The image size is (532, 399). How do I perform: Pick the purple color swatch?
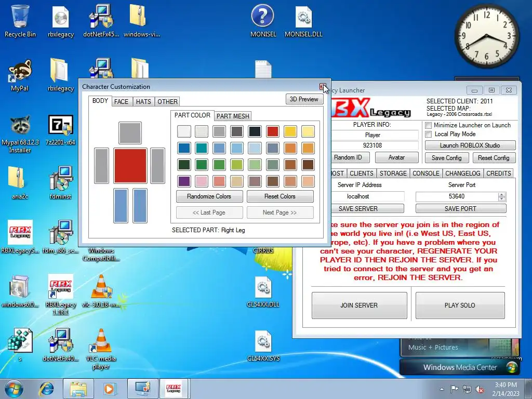click(x=184, y=181)
